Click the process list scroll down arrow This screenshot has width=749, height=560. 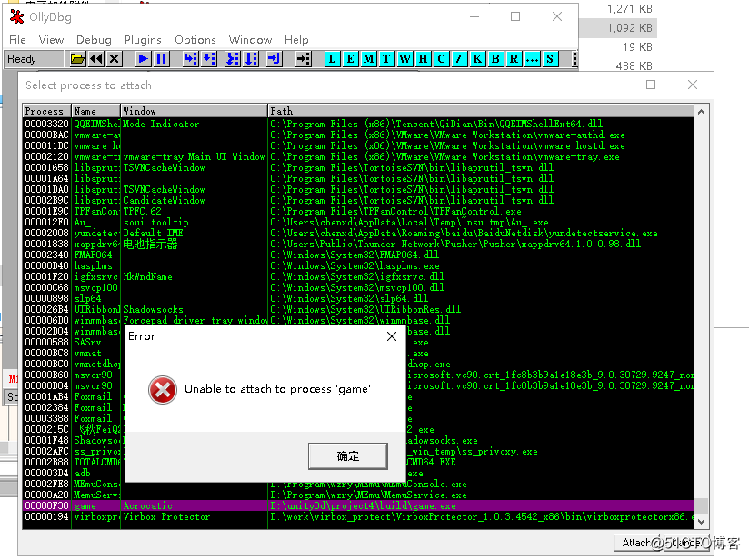(701, 522)
